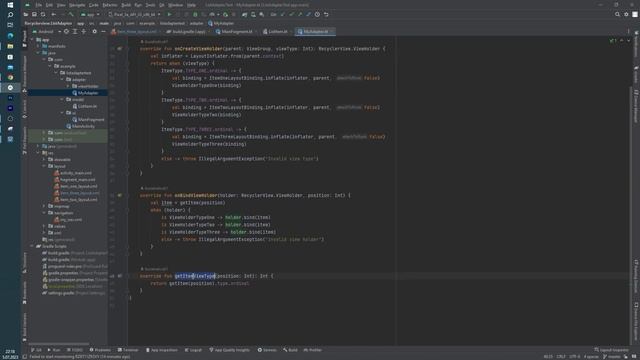The image size is (640, 360).
Task: Open the Run menu
Action: pyautogui.click(x=138, y=5)
